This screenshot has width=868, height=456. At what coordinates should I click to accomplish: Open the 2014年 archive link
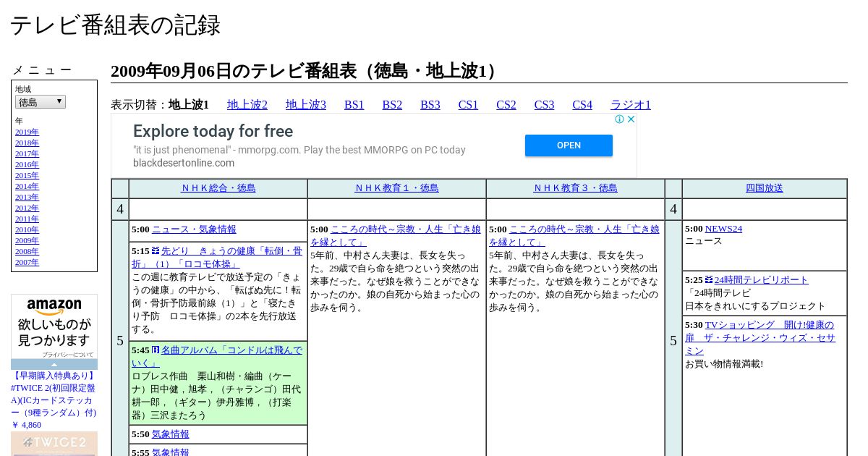click(x=27, y=187)
